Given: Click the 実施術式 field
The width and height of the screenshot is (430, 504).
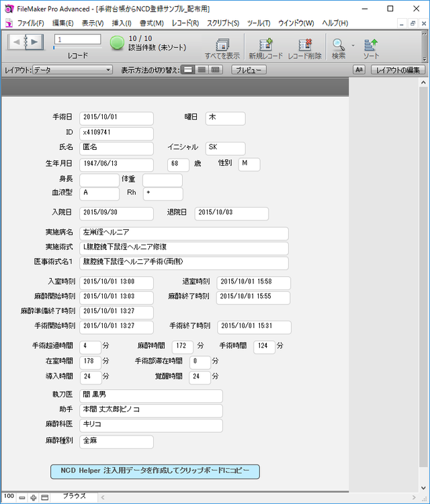Looking at the screenshot, I should click(x=184, y=249).
